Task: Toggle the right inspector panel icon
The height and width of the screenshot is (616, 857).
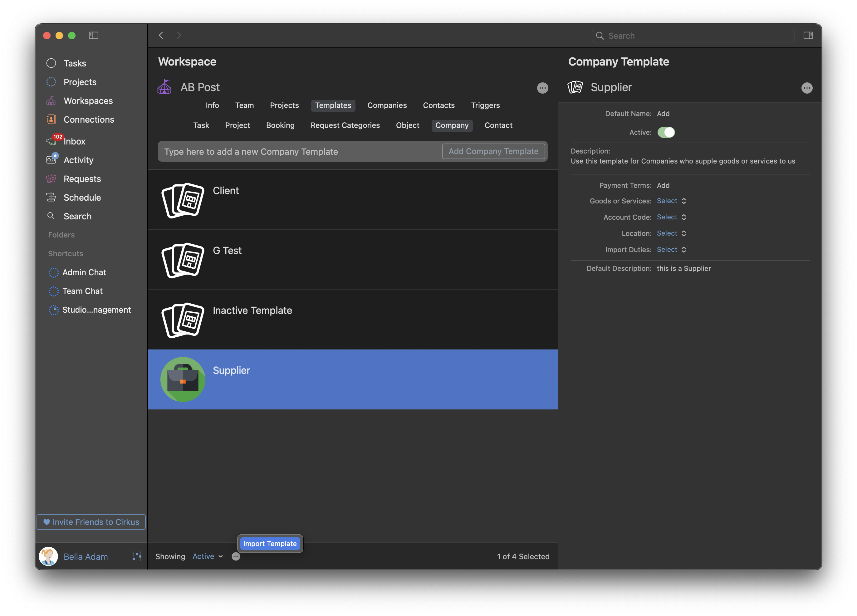Action: point(808,35)
